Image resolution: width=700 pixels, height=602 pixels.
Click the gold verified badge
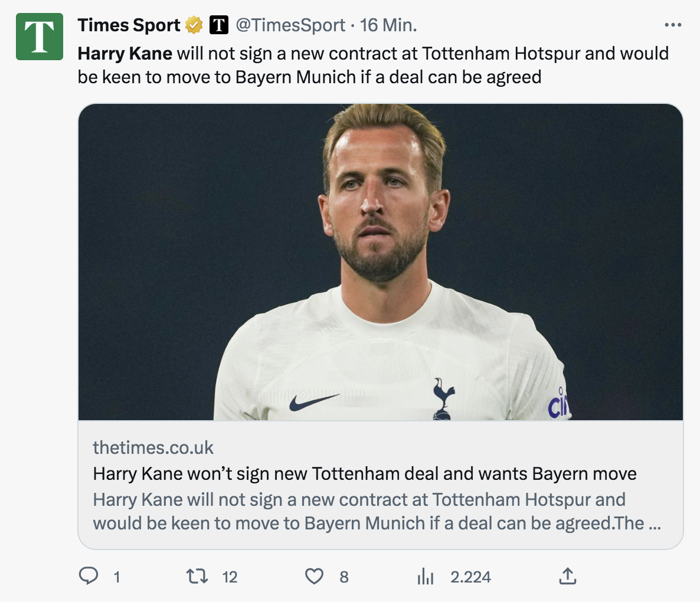pyautogui.click(x=194, y=25)
